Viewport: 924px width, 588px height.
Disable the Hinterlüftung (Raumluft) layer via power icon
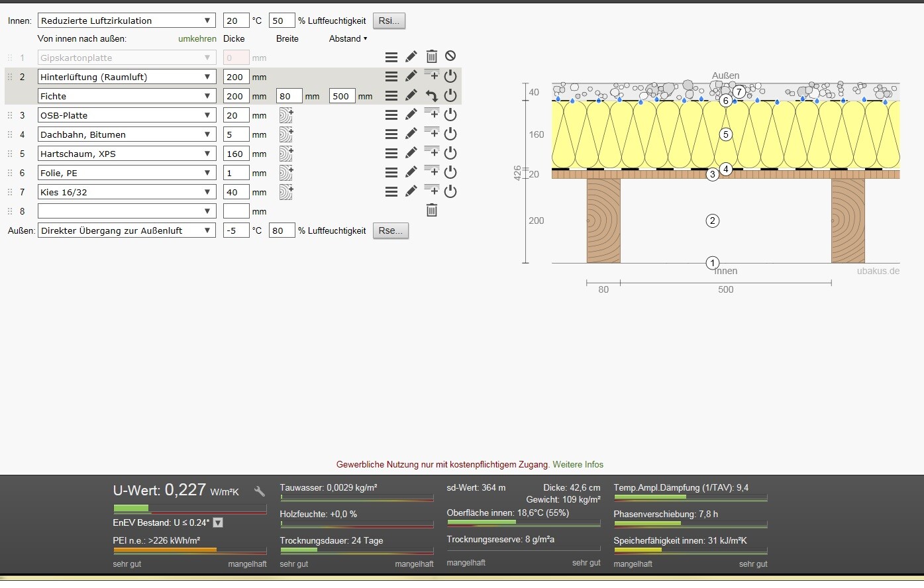tap(450, 76)
